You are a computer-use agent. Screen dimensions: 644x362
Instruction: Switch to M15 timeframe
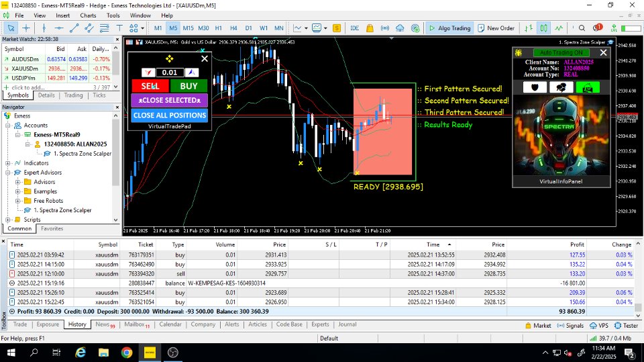coord(188,28)
